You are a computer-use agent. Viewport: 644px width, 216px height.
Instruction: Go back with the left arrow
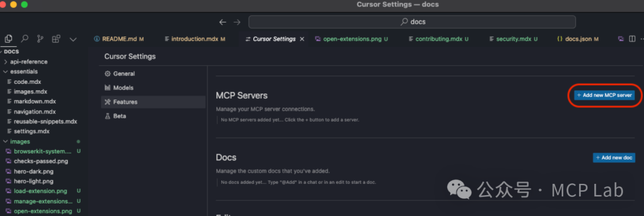[222, 22]
